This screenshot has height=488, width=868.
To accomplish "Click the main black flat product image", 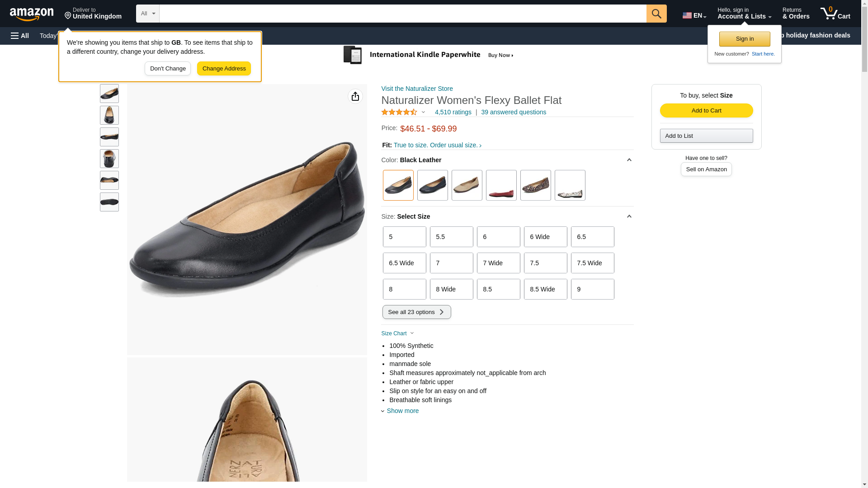I will (247, 220).
